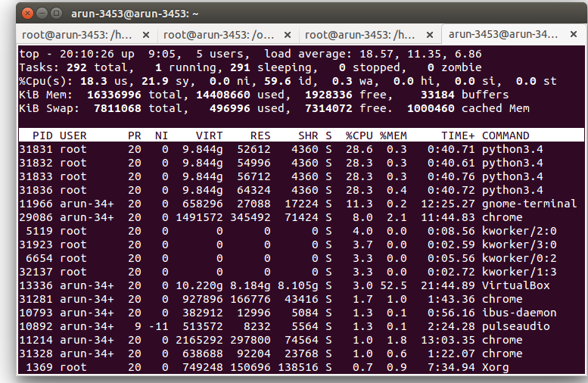Image resolution: width=588 pixels, height=383 pixels.
Task: Click PID 31833 in the process list
Action: click(x=36, y=176)
